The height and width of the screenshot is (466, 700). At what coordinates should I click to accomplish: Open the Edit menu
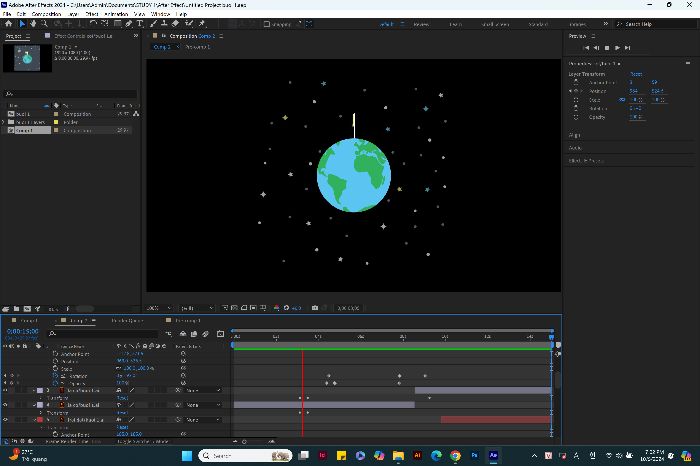click(21, 14)
